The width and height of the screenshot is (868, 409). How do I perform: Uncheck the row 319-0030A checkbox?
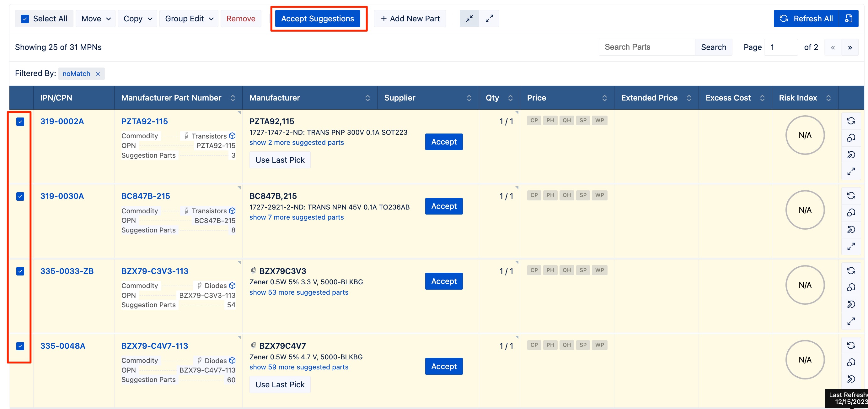pyautogui.click(x=20, y=197)
